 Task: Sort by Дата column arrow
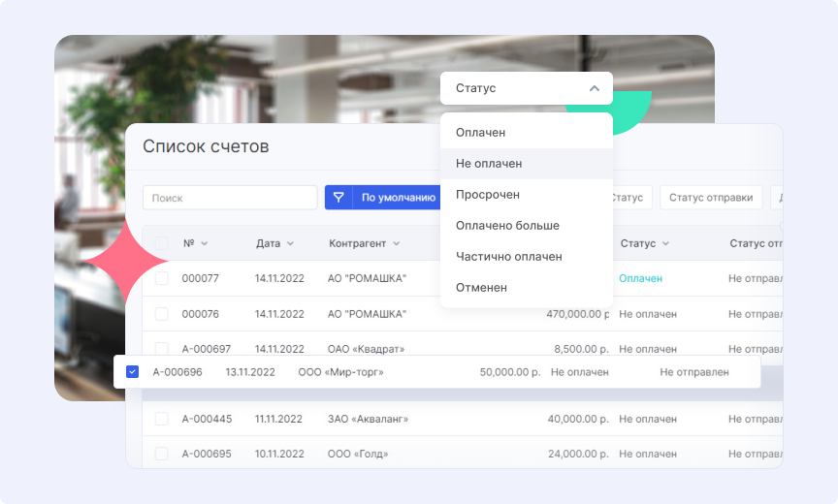(x=290, y=243)
